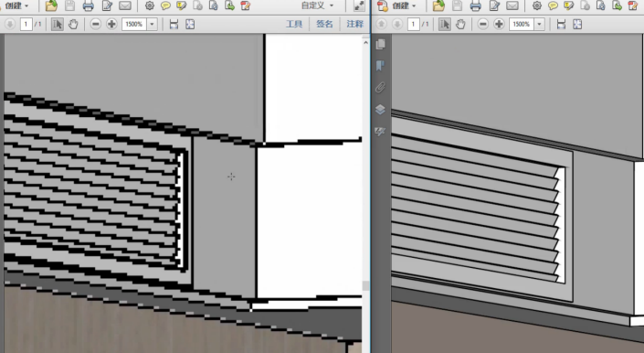Image resolution: width=644 pixels, height=353 pixels.
Task: Show the page thumbnails panel
Action: point(380,44)
